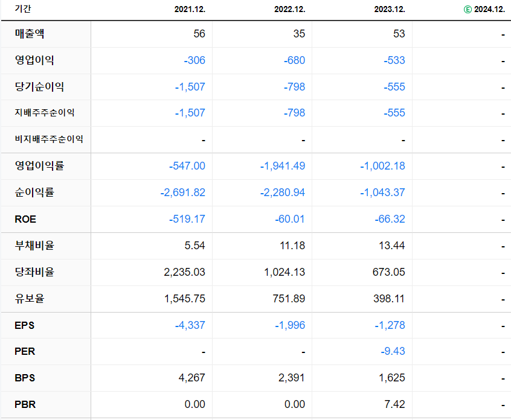Click 유보율 value 751.89
This screenshot has height=420, width=511.
289,299
